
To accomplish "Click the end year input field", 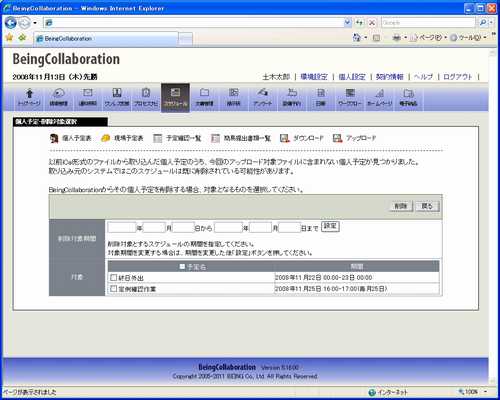I will (x=228, y=228).
